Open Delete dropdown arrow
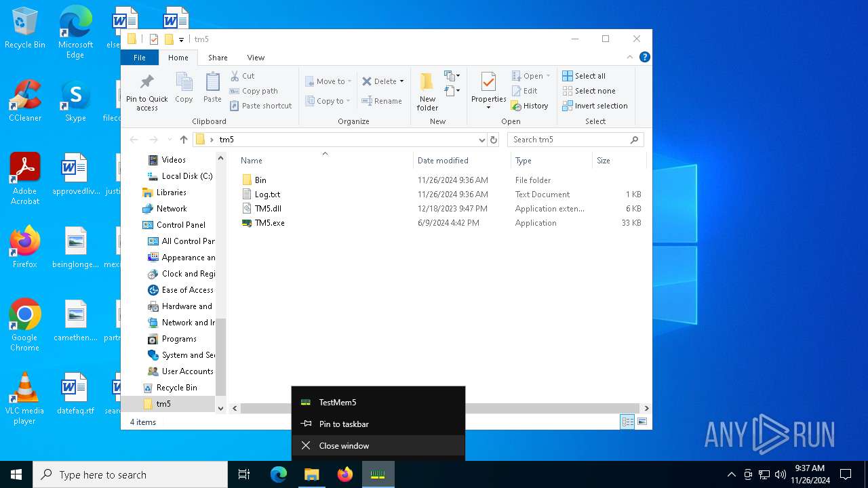The image size is (868, 488). [401, 81]
